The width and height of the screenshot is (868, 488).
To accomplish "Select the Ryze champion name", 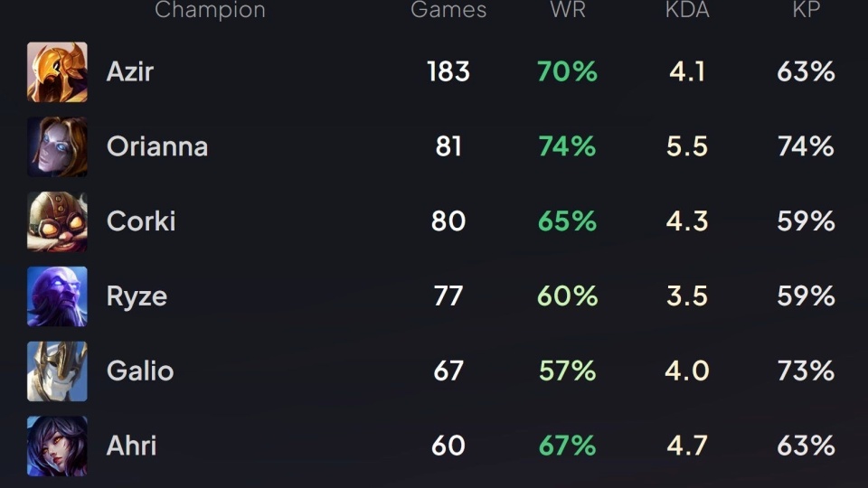I will (137, 296).
